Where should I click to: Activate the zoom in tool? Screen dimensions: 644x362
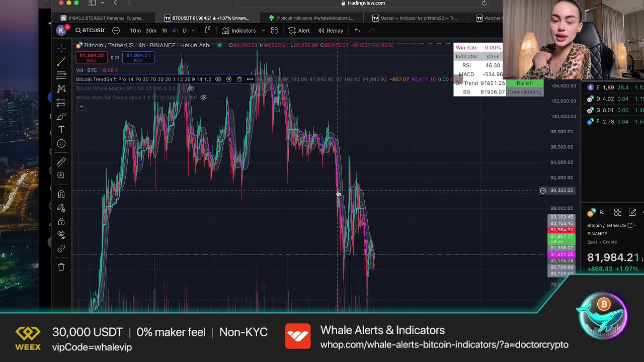[x=61, y=175]
